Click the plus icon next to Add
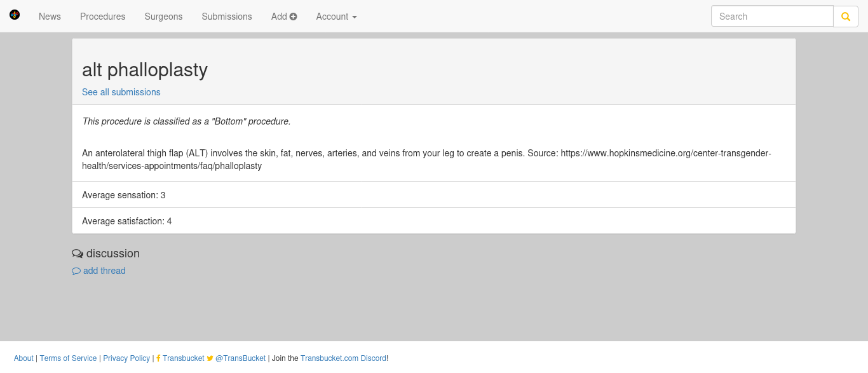868x373 pixels. click(x=293, y=17)
